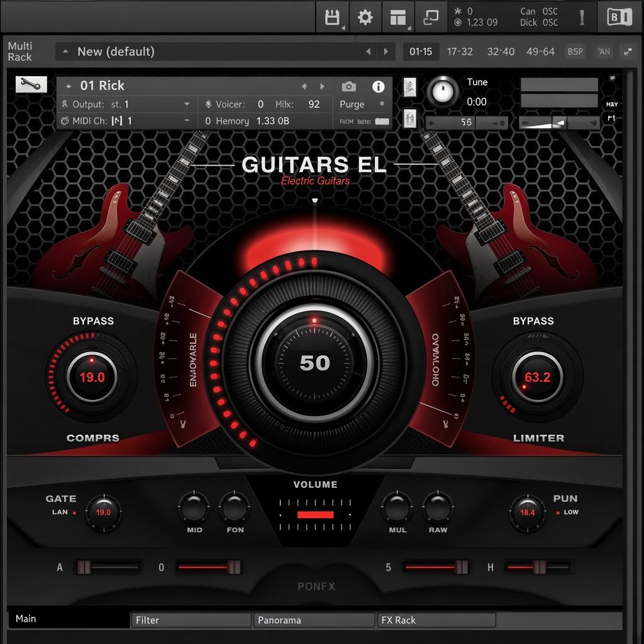This screenshot has height=644, width=644.
Task: Open the layout icon submenu arrow
Action: 409,28
